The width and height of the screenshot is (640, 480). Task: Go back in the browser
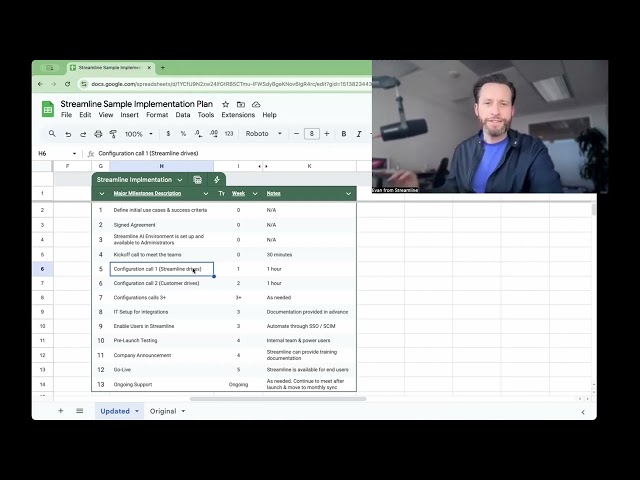tap(40, 84)
